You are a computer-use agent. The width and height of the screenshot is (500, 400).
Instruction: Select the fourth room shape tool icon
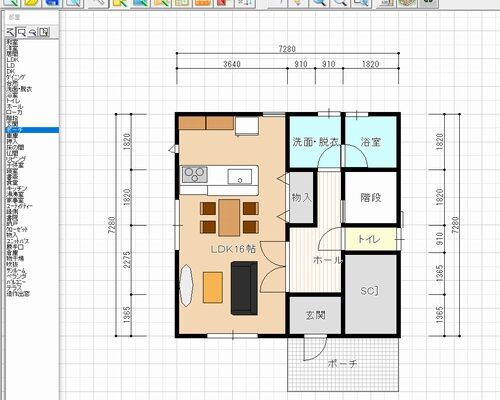[x=44, y=32]
